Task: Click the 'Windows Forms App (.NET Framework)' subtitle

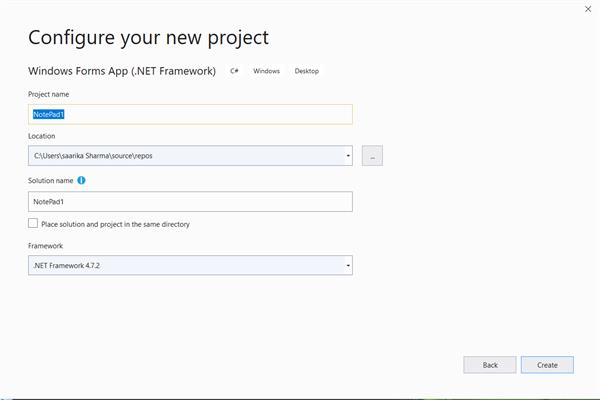Action: [x=122, y=71]
